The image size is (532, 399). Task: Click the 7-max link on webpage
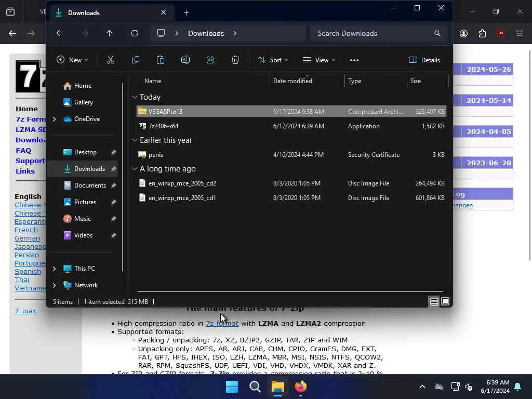pos(25,311)
